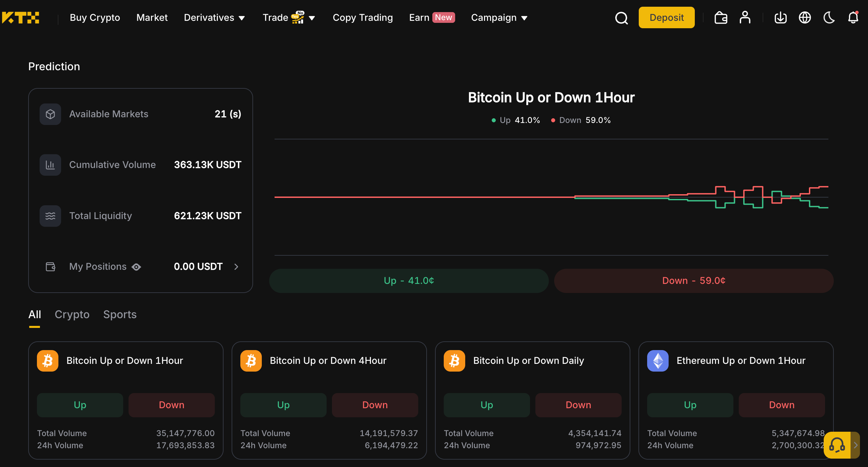Open Bitcoin Up or Down 1Hour card title
868x467 pixels.
click(x=125, y=361)
